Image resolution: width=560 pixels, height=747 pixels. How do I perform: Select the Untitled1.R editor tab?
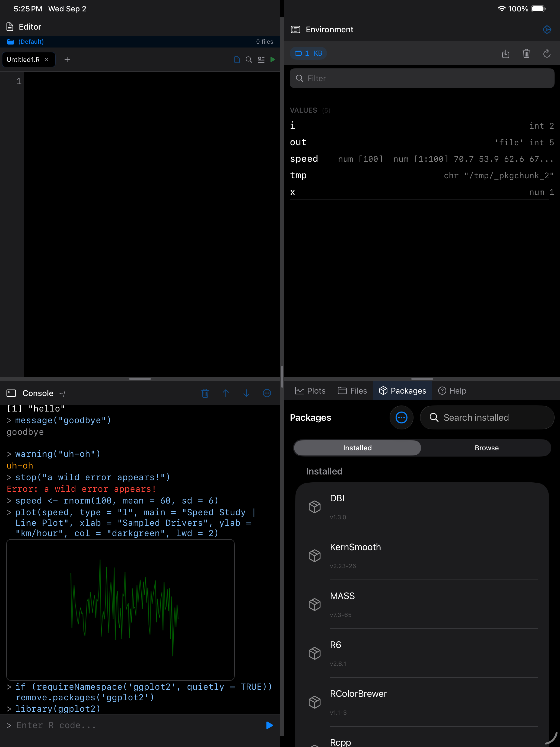click(28, 60)
